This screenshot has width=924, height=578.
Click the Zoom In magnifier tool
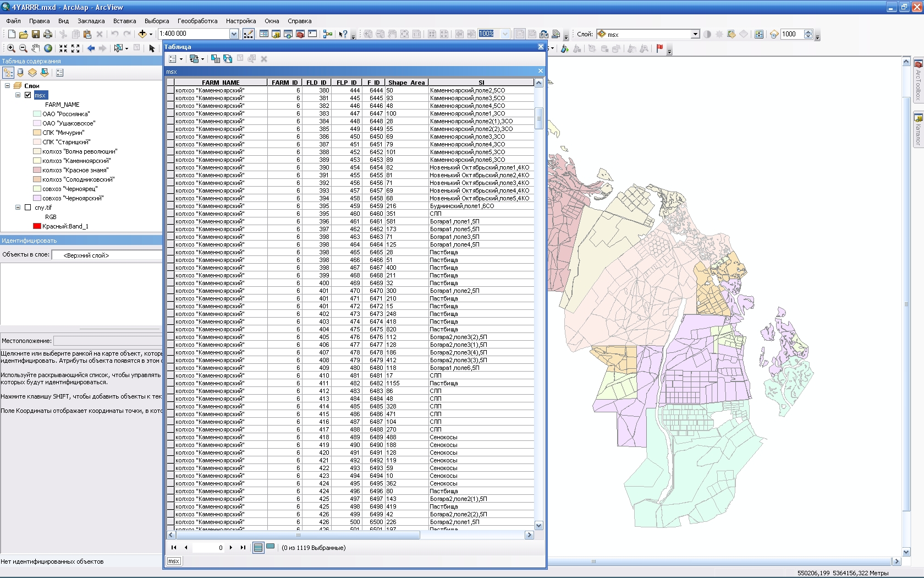11,48
